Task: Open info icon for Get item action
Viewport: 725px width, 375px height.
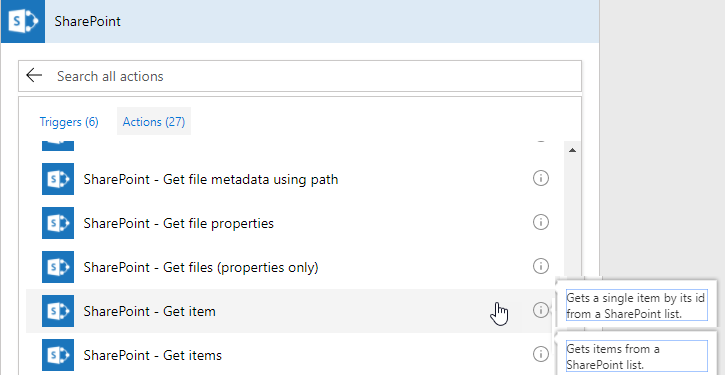Action: click(x=541, y=310)
